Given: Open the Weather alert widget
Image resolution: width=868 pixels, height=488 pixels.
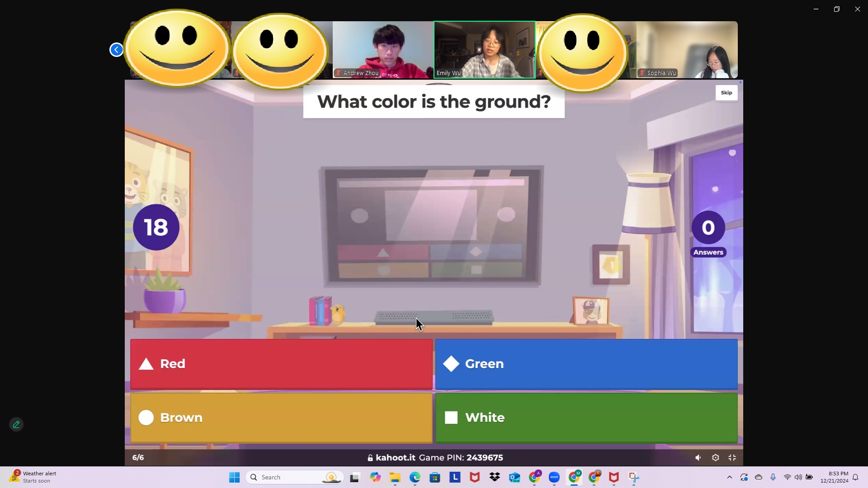Looking at the screenshot, I should pos(33,477).
